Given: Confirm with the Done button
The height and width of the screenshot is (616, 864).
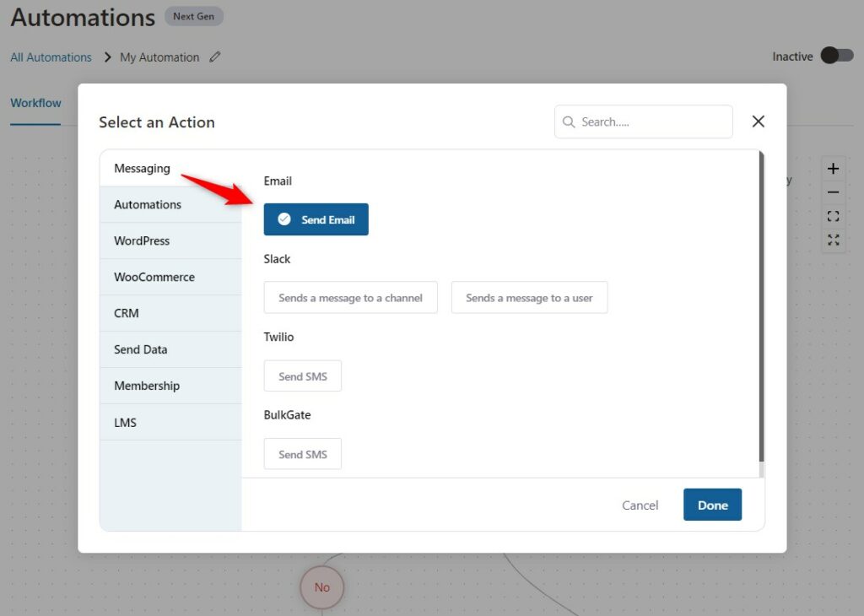Looking at the screenshot, I should click(x=712, y=504).
